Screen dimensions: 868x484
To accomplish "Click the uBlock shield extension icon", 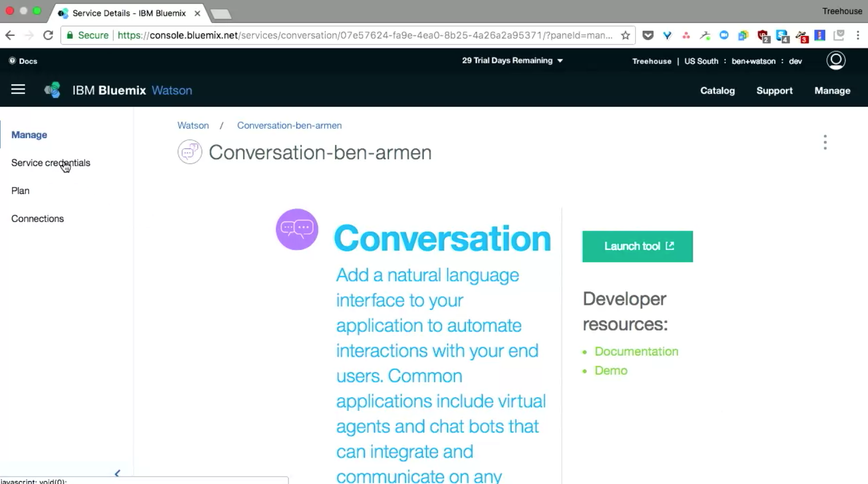I will tap(763, 36).
